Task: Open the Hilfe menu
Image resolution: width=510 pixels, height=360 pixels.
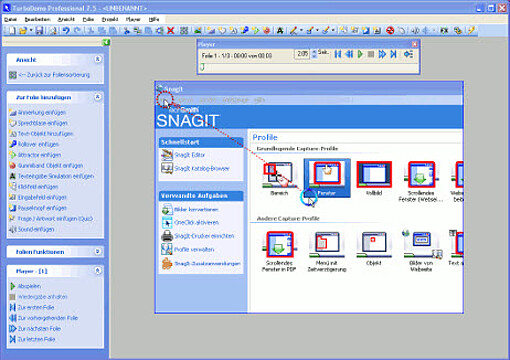Action: click(x=154, y=19)
